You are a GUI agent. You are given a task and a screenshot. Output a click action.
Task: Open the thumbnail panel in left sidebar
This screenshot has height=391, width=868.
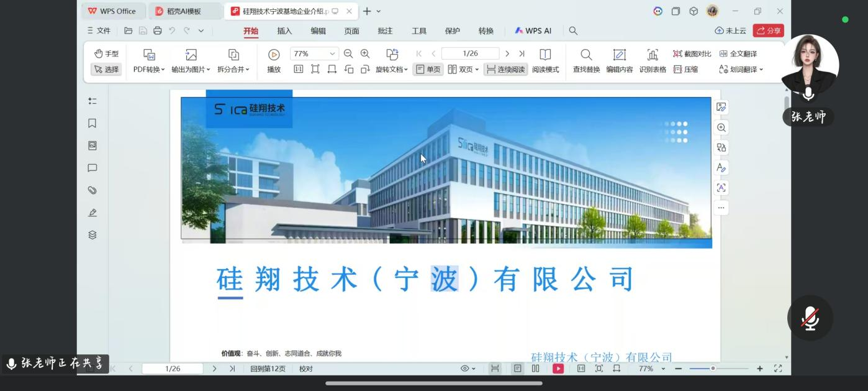point(93,145)
